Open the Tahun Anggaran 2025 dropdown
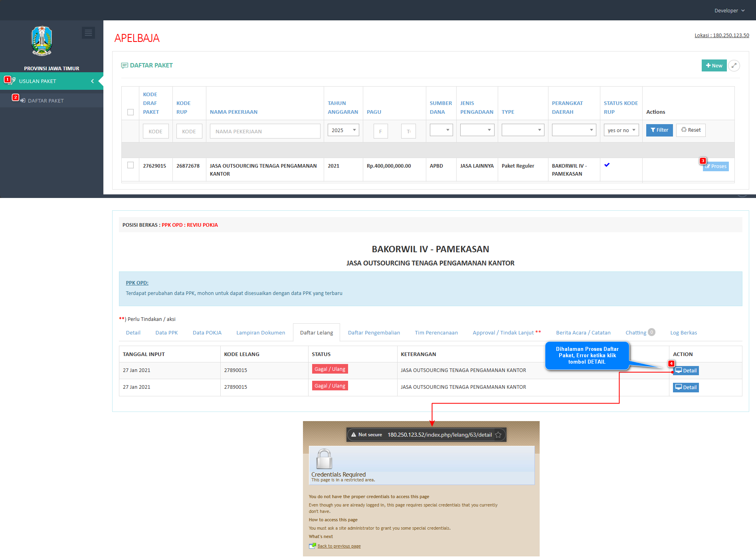Screen dimensions: 756x558 click(343, 130)
